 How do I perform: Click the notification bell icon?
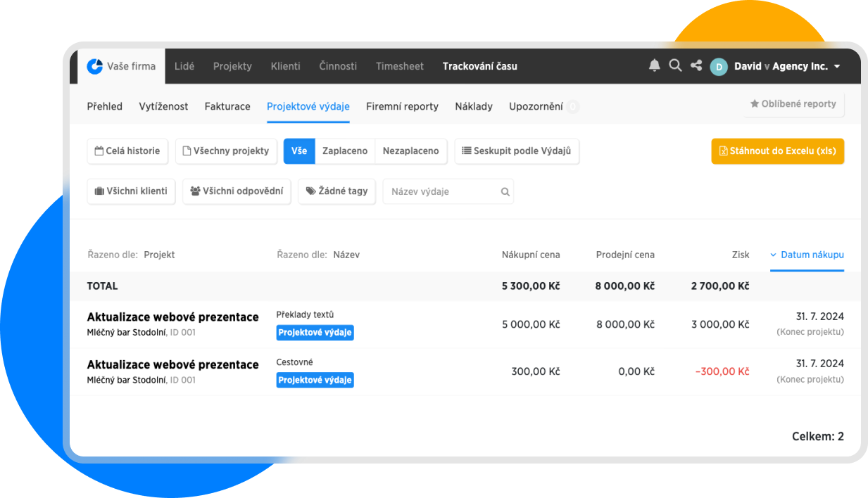point(654,65)
